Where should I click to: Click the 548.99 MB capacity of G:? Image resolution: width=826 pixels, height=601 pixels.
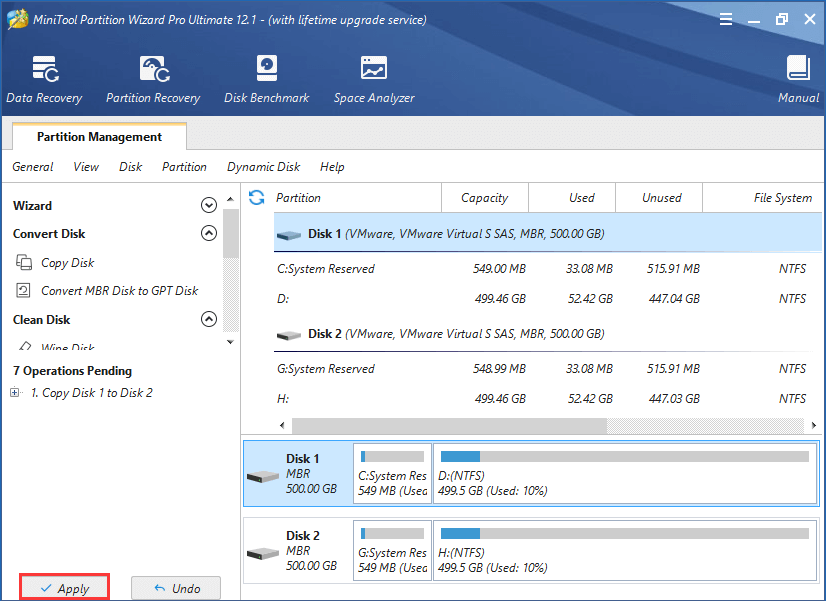(499, 369)
